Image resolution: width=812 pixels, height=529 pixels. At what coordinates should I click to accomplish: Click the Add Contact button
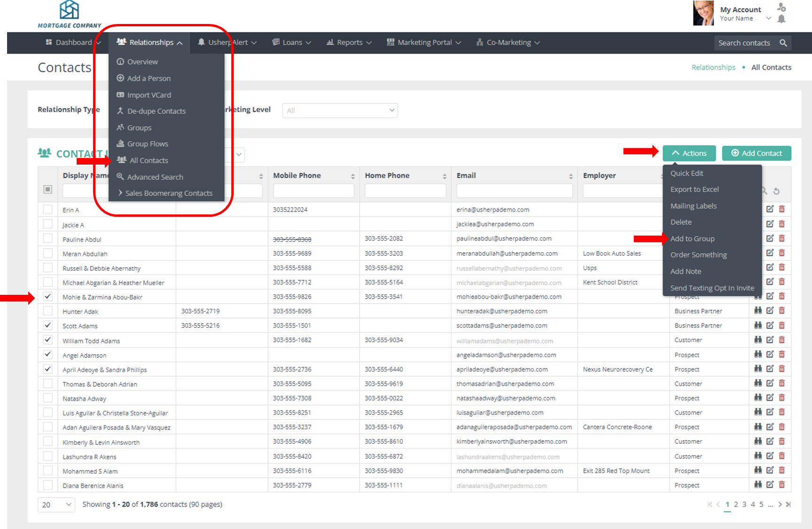coord(756,153)
